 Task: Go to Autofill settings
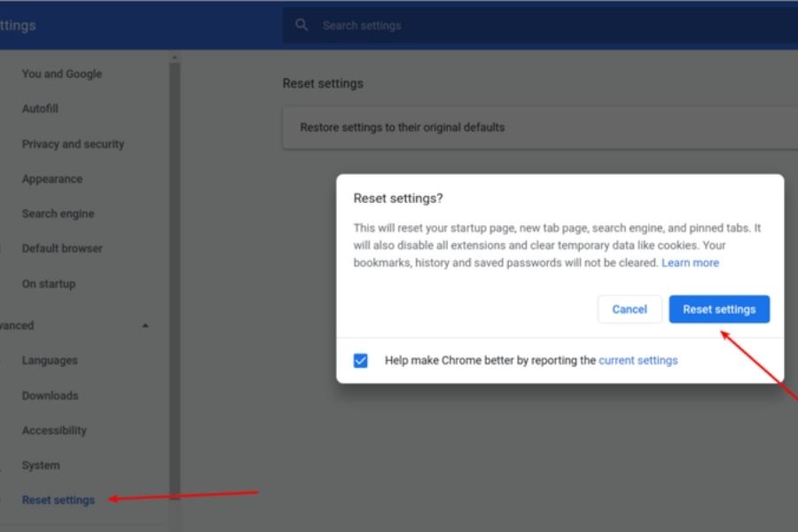click(40, 109)
